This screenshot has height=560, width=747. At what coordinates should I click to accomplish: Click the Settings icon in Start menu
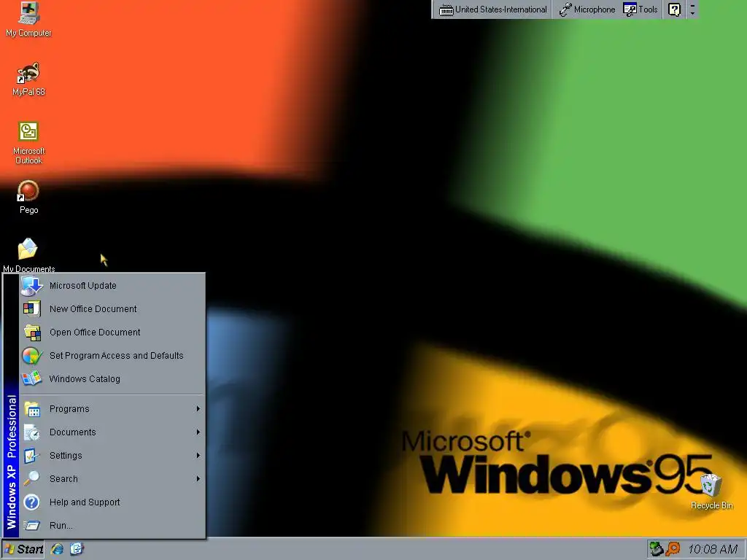[x=31, y=455]
